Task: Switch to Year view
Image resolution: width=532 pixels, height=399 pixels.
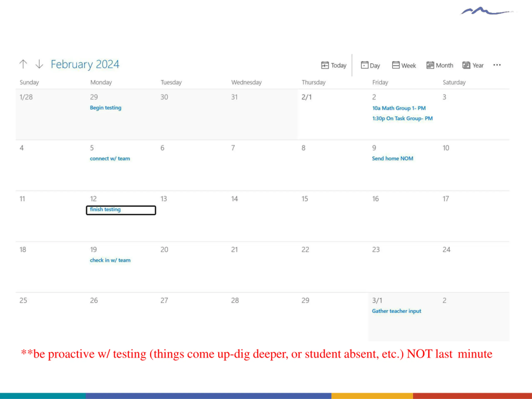Action: pos(473,65)
